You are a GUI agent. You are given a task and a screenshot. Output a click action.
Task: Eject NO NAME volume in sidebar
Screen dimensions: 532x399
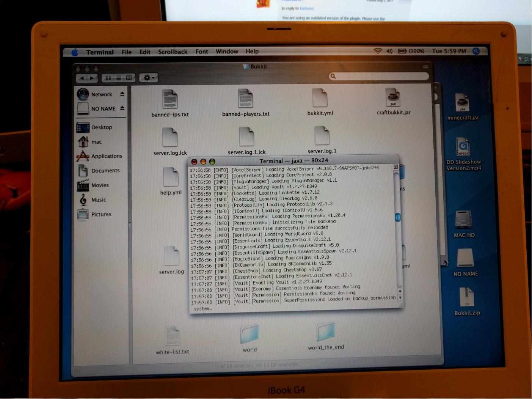[x=122, y=108]
